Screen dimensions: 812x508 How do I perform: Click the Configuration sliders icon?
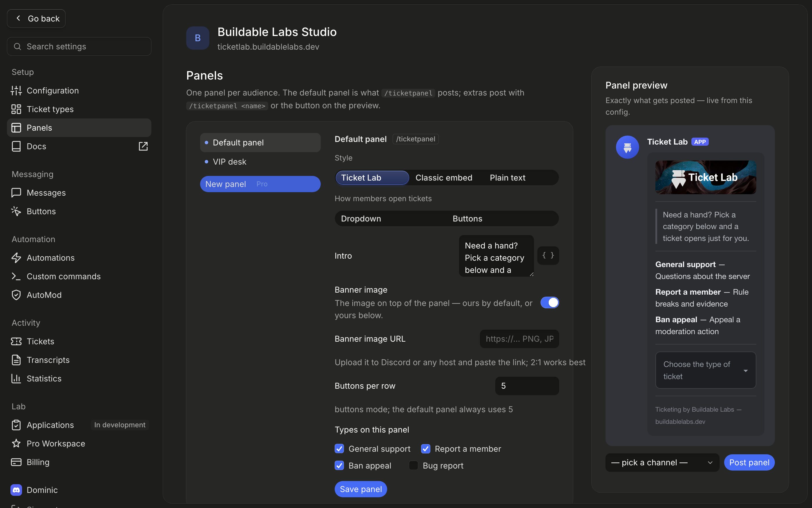(16, 91)
